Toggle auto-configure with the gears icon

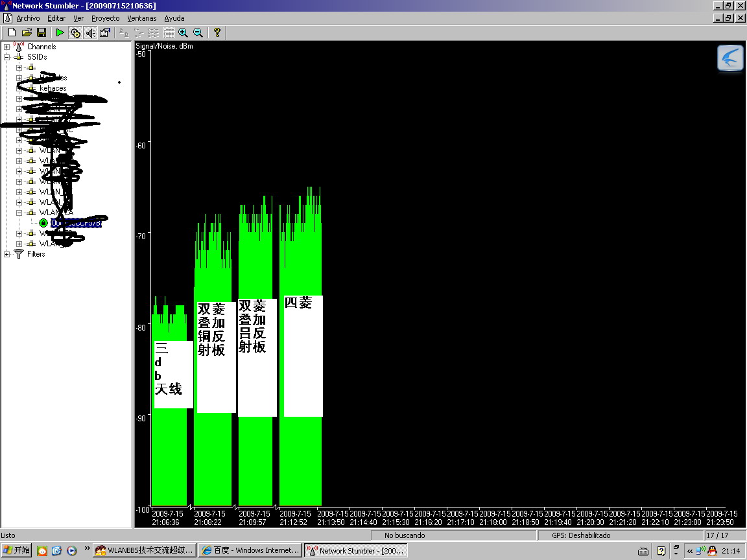pos(75,32)
